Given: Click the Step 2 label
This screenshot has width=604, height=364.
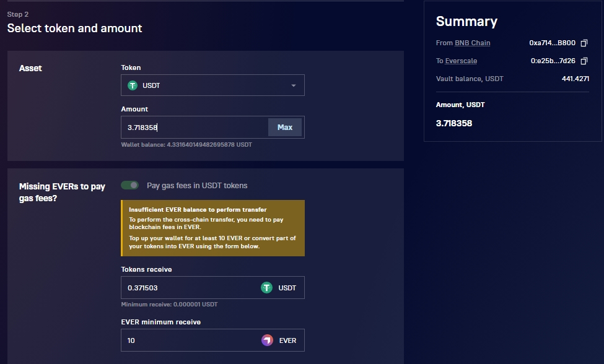Looking at the screenshot, I should 18,14.
